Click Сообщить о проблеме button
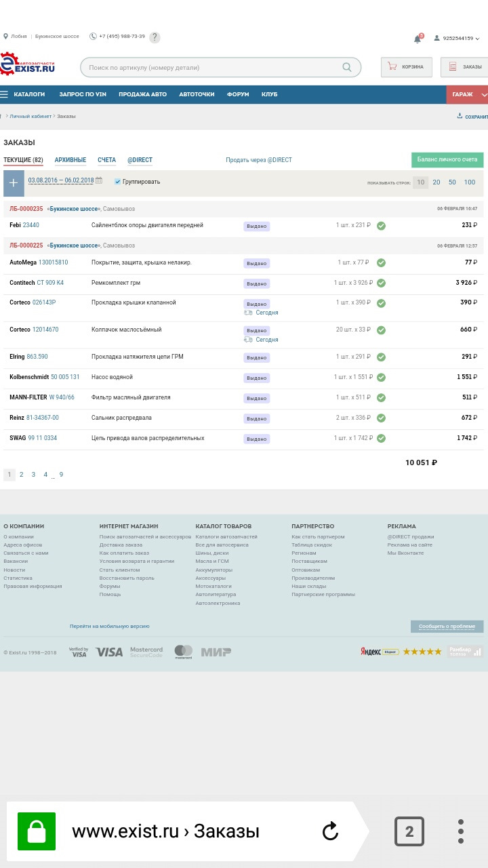 pyautogui.click(x=447, y=627)
